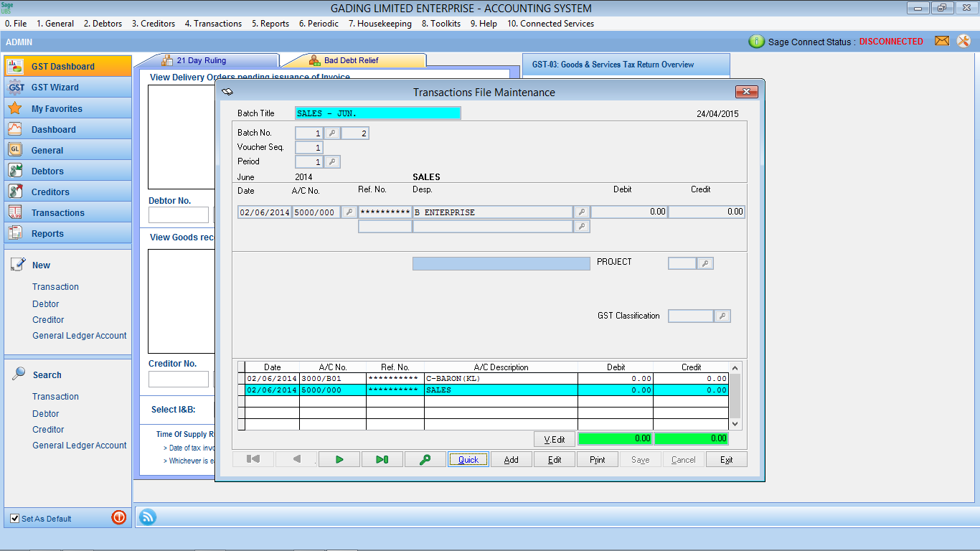Click the Sage Connect green status icon
Image resolution: width=980 pixels, height=551 pixels.
click(756, 42)
